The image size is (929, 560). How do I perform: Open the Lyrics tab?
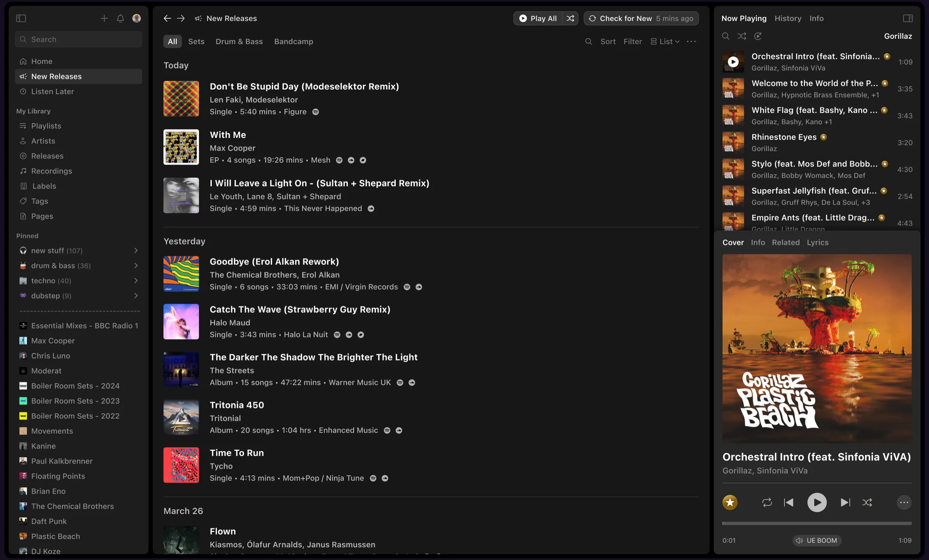coord(818,242)
